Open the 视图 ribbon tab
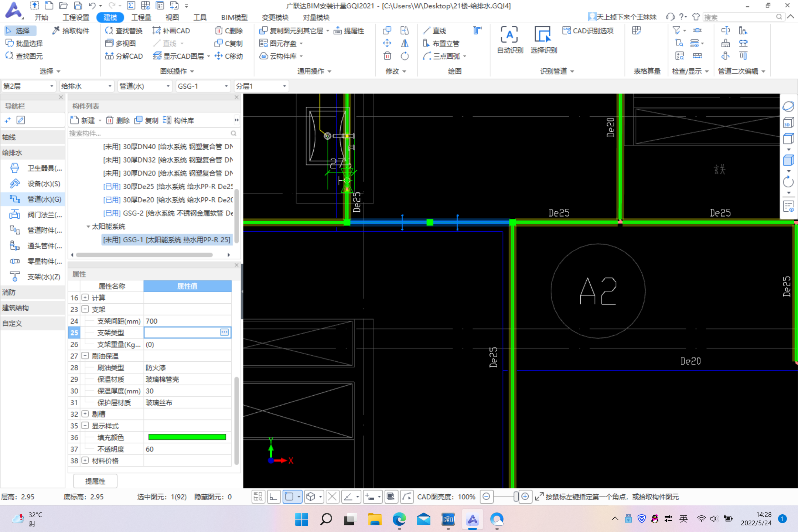This screenshot has height=532, width=798. [172, 17]
